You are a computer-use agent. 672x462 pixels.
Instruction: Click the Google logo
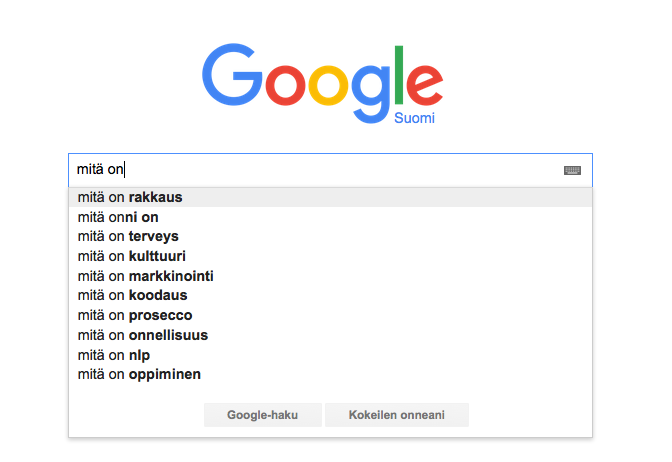click(322, 84)
